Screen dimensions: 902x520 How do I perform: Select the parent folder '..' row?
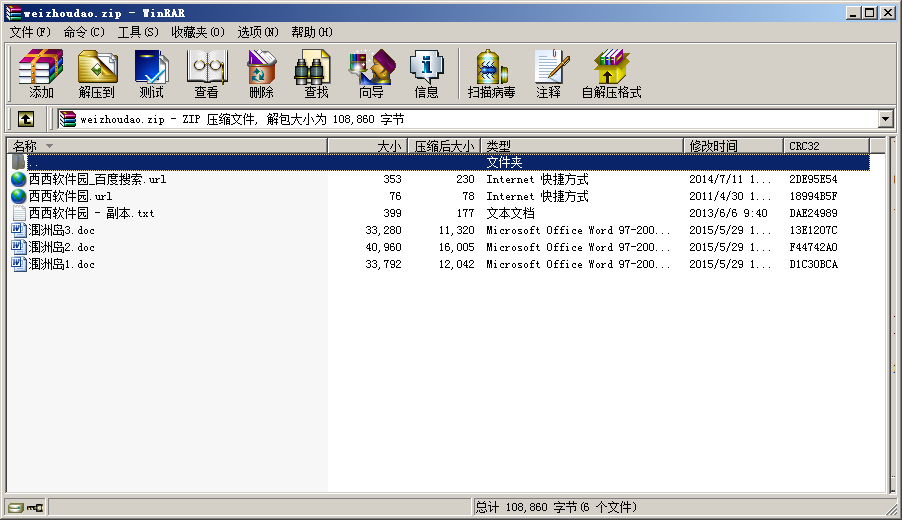440,162
